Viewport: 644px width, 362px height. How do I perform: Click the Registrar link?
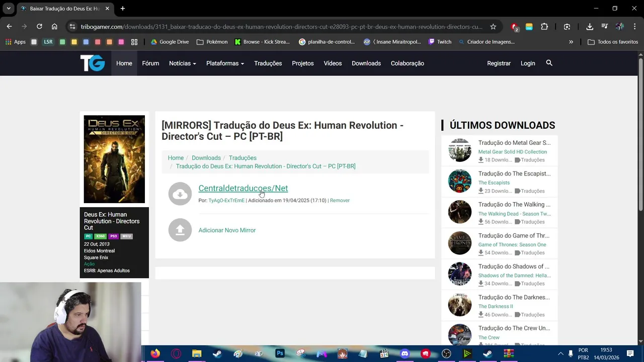[499, 63]
